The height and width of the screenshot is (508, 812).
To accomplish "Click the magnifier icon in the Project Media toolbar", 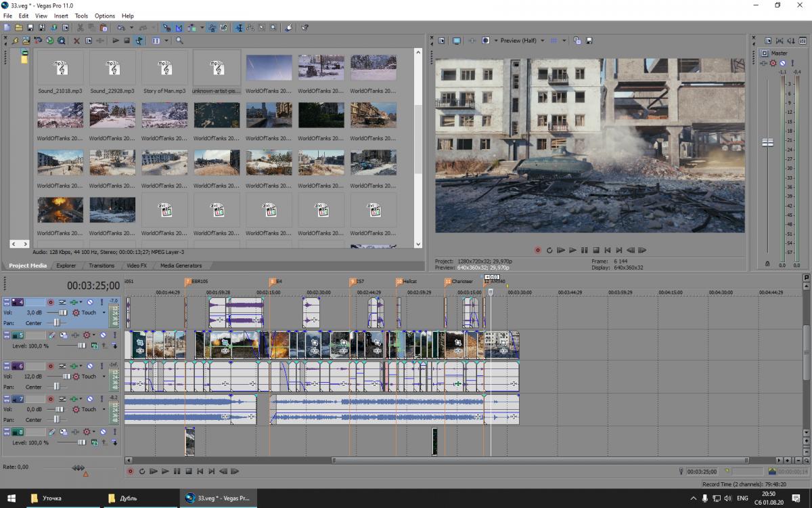I will click(179, 41).
